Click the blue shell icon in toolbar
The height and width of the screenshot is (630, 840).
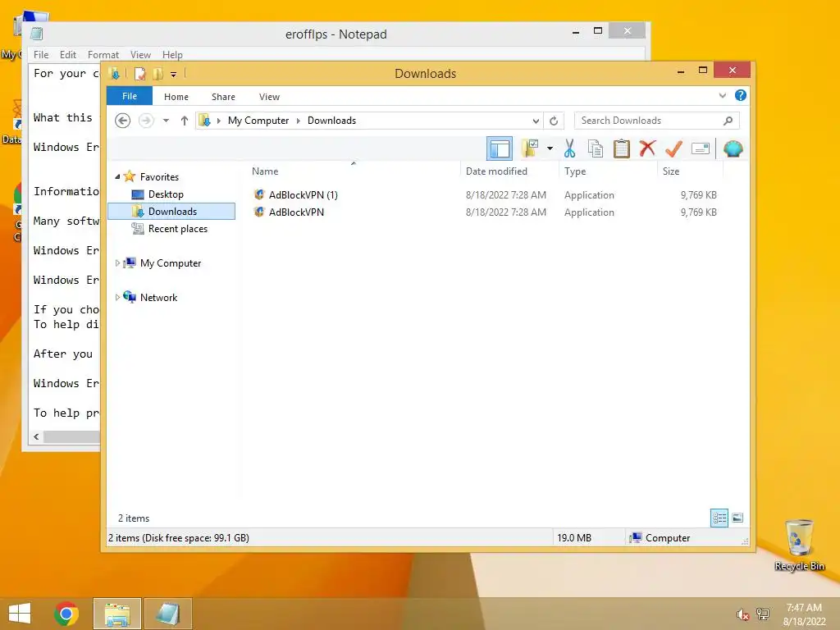(733, 148)
